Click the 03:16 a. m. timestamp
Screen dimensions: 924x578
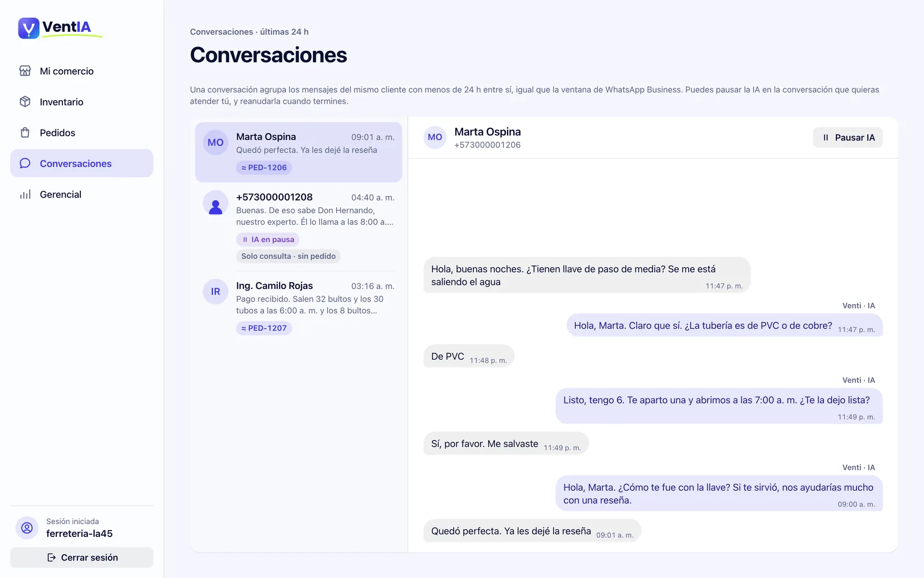pyautogui.click(x=372, y=286)
